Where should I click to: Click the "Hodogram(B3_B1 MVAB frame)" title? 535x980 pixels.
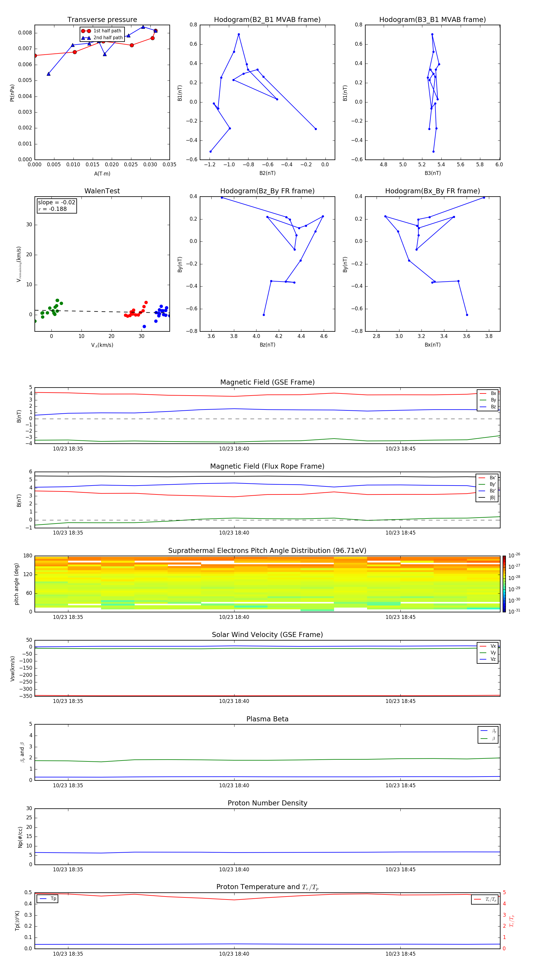432,20
